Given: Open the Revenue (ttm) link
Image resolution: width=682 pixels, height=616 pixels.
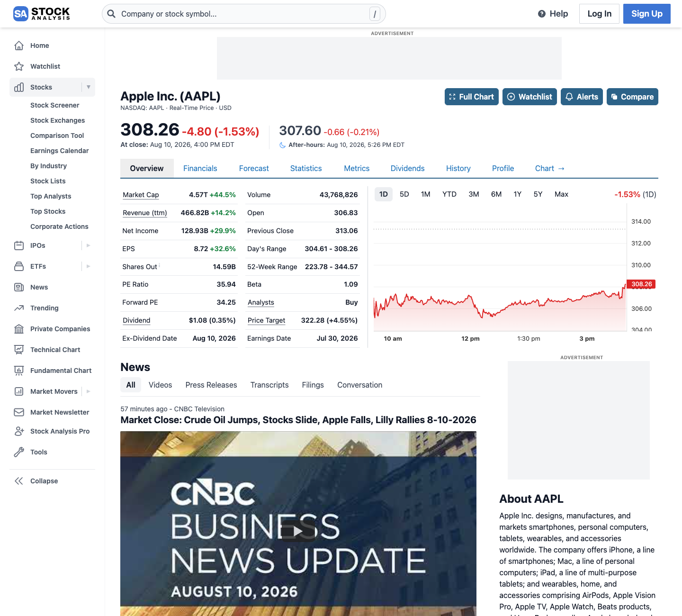Looking at the screenshot, I should (145, 213).
